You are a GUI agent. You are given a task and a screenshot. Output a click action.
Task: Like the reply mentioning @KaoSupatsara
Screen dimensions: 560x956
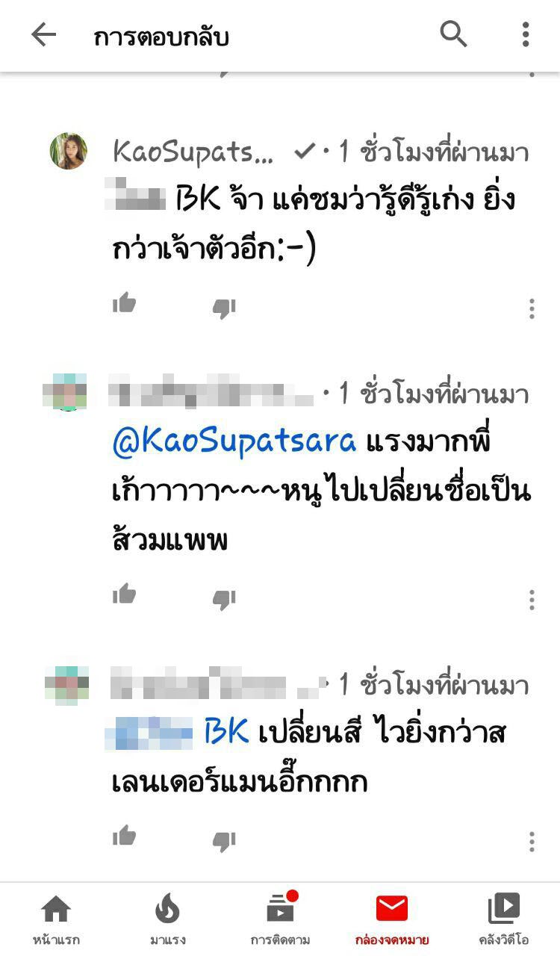coord(125,595)
